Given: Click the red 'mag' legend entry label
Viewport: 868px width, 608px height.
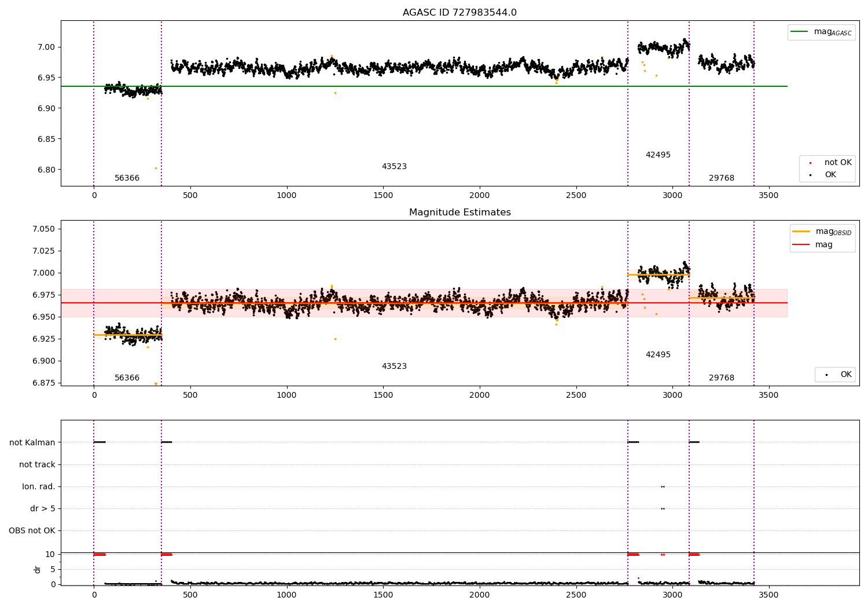Looking at the screenshot, I should point(823,245).
